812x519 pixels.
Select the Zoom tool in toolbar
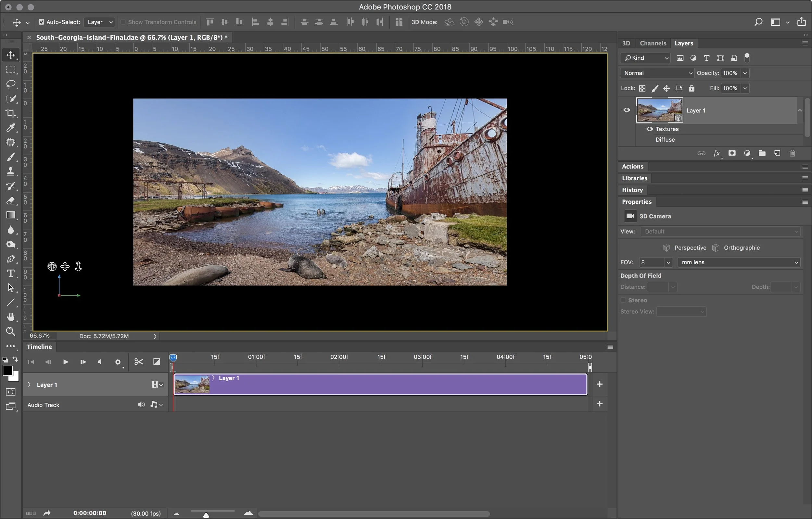tap(10, 332)
